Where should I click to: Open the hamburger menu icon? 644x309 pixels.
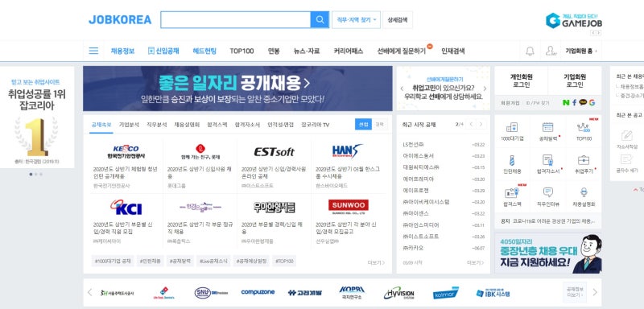pyautogui.click(x=93, y=51)
